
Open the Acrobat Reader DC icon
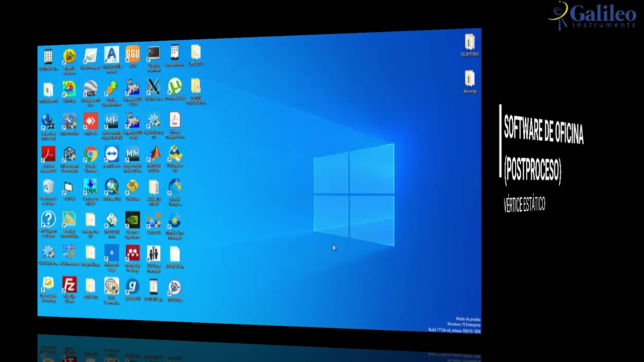[x=48, y=159]
